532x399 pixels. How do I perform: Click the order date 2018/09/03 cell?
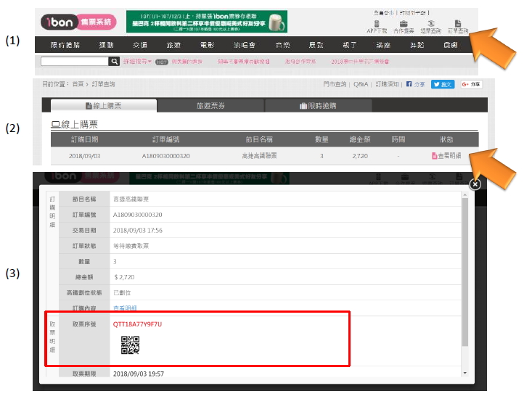pos(84,156)
